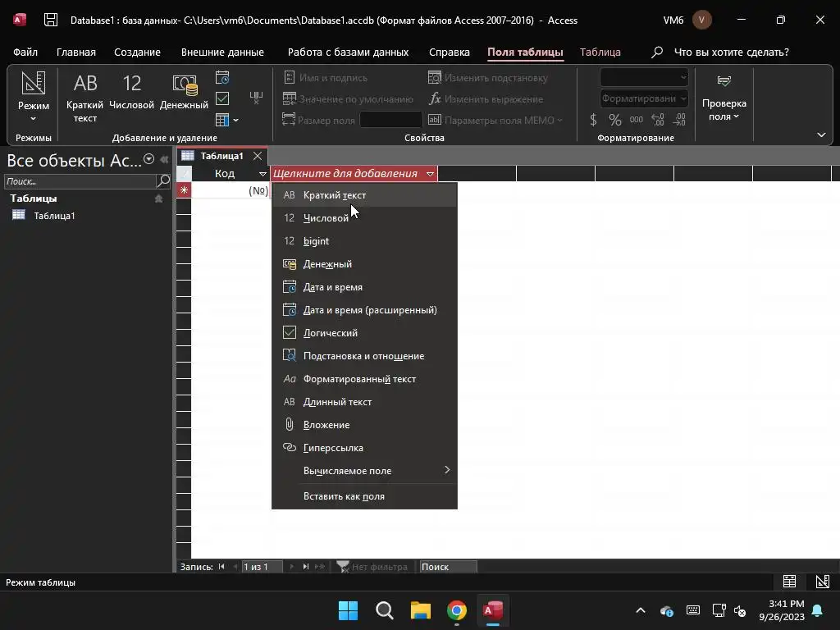
Task: Click the Save icon in title bar
Action: point(51,21)
